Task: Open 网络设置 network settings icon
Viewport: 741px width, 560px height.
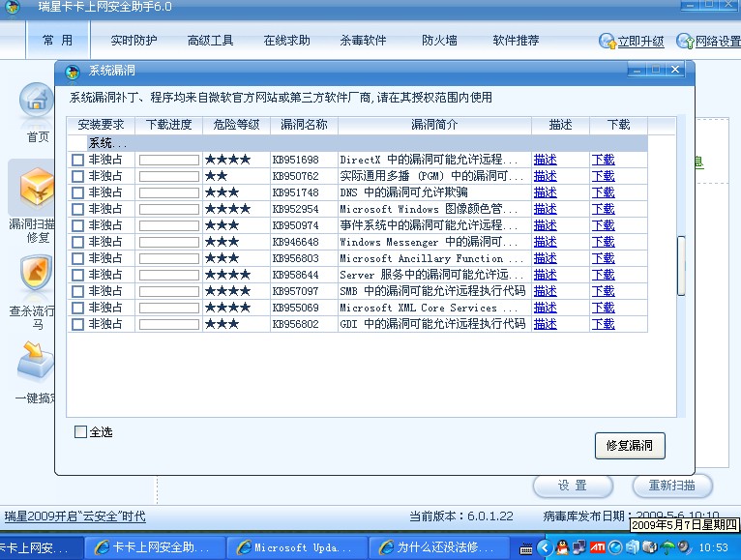Action: 685,42
